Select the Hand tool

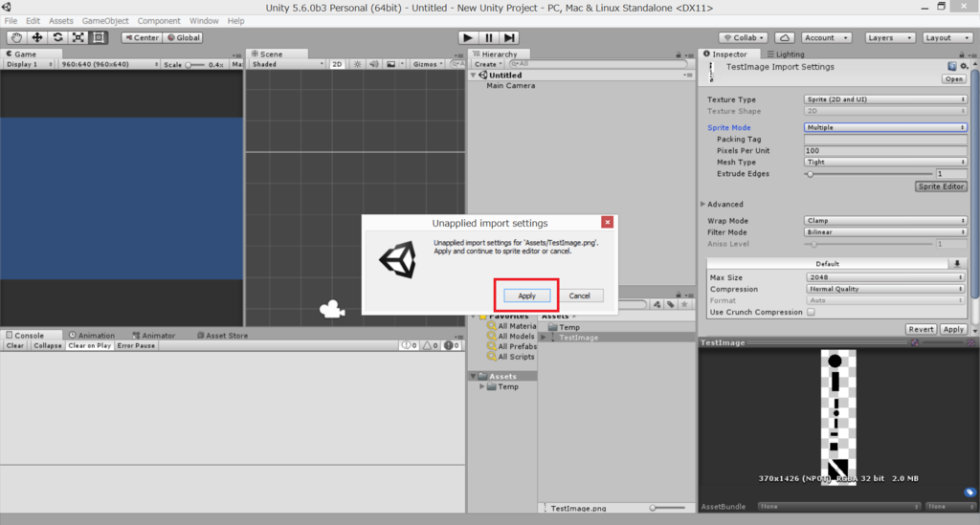pos(16,37)
